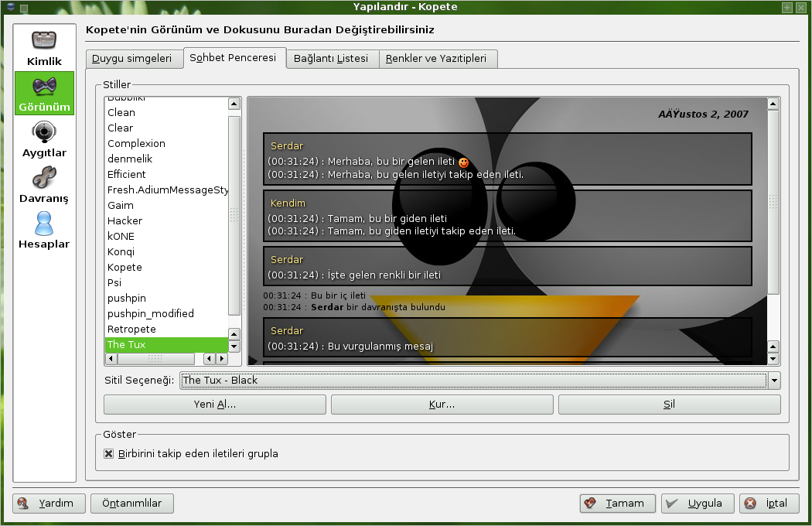
Task: Click preview pane vertical scrollbar thumb
Action: coord(773,202)
